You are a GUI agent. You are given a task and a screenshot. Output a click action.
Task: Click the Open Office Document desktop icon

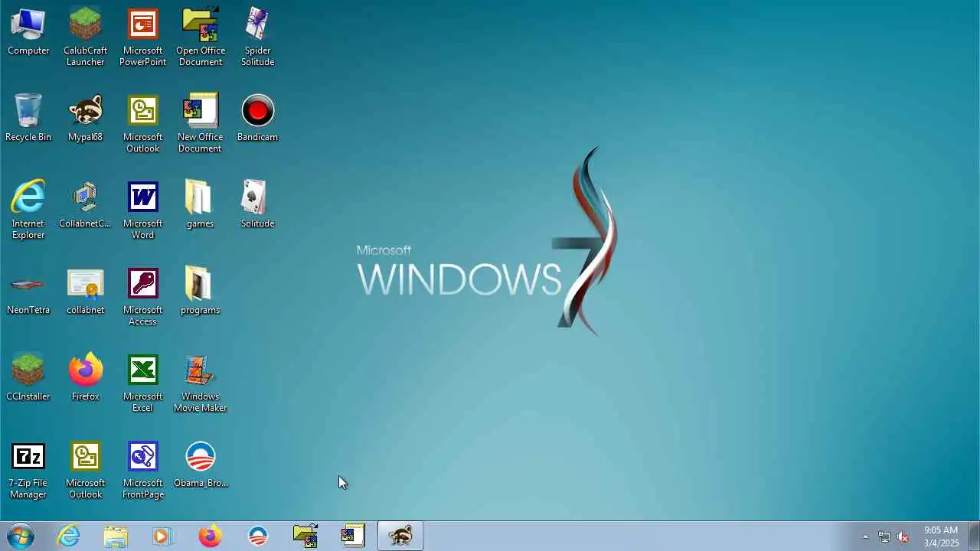coord(200,37)
